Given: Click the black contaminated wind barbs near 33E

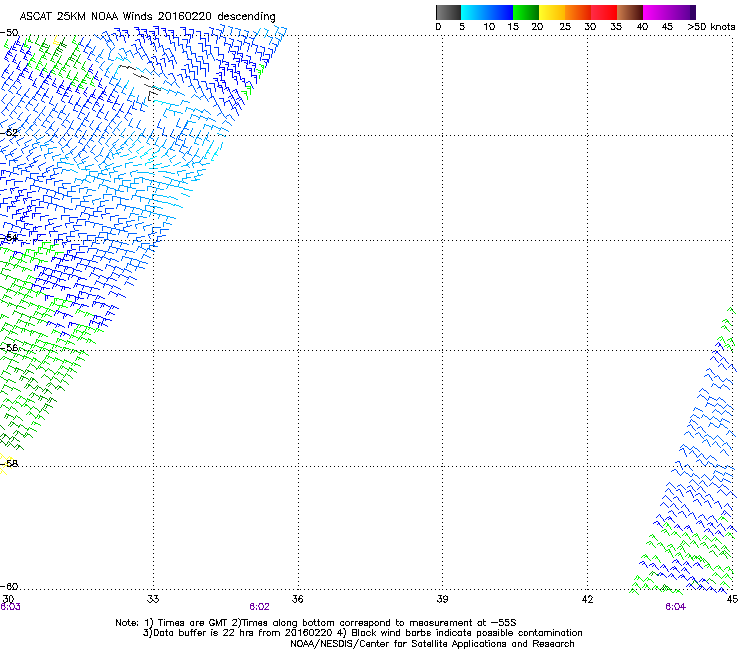Looking at the screenshot, I should pyautogui.click(x=142, y=82).
